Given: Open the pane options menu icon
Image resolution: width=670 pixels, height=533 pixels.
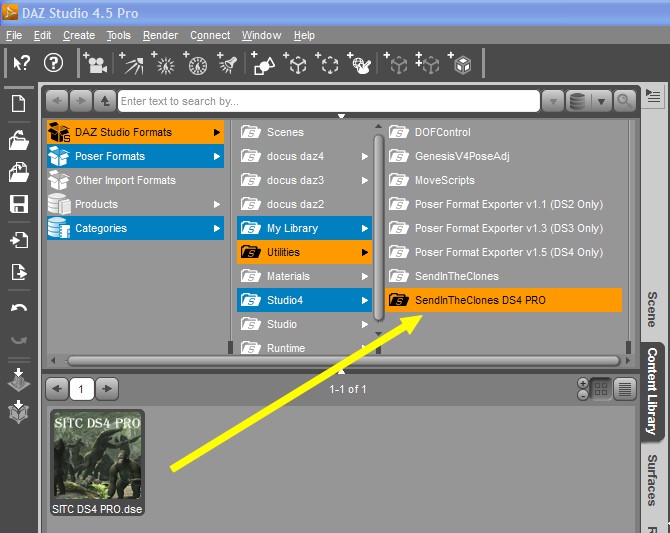Looking at the screenshot, I should [x=653, y=96].
